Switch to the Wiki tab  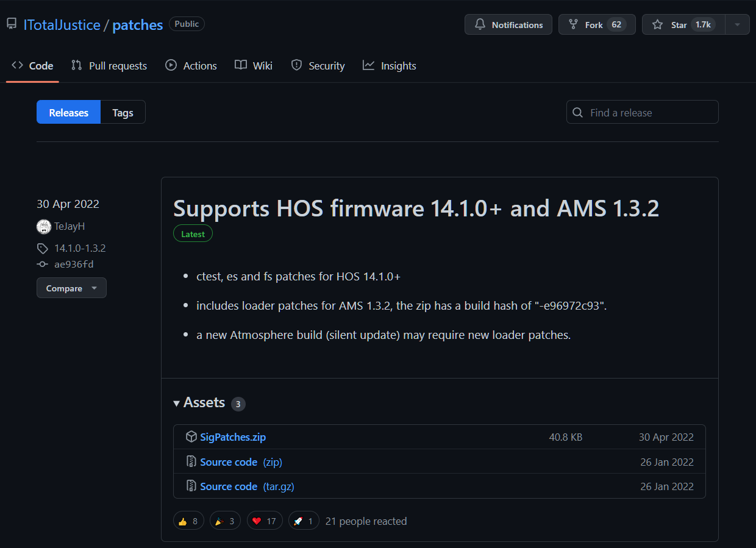click(x=254, y=65)
